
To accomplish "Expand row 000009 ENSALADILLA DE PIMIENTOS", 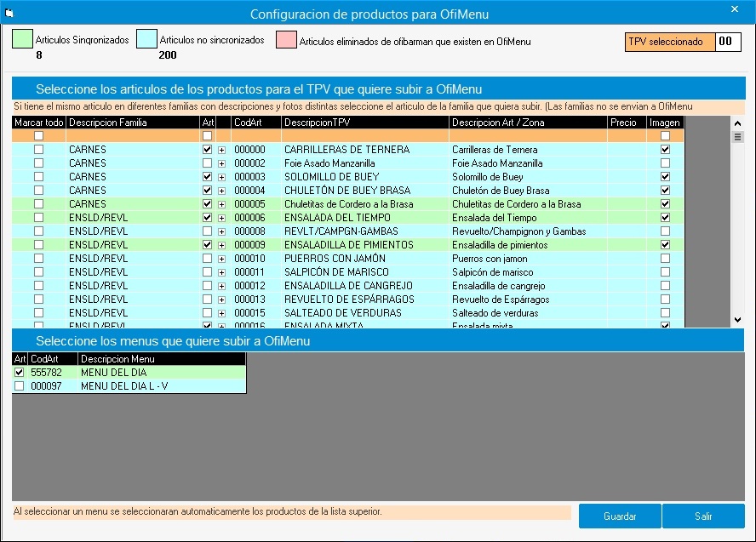I will tap(222, 245).
